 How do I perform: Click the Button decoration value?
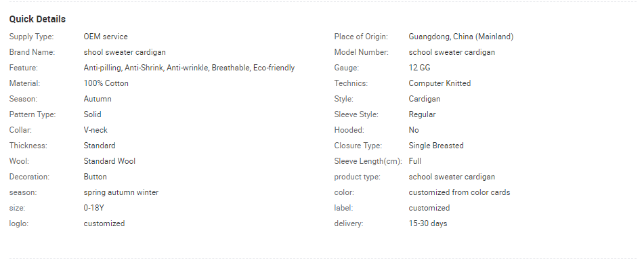point(95,177)
